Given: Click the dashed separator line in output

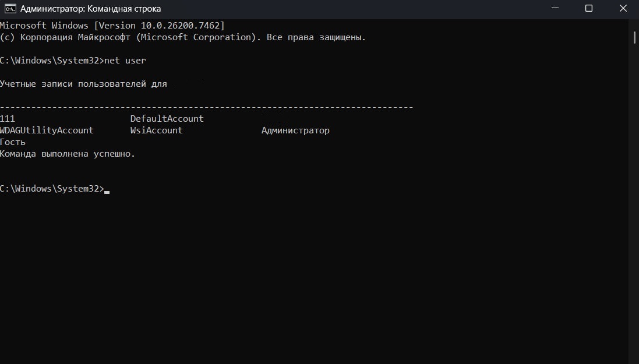Looking at the screenshot, I should pyautogui.click(x=206, y=107).
